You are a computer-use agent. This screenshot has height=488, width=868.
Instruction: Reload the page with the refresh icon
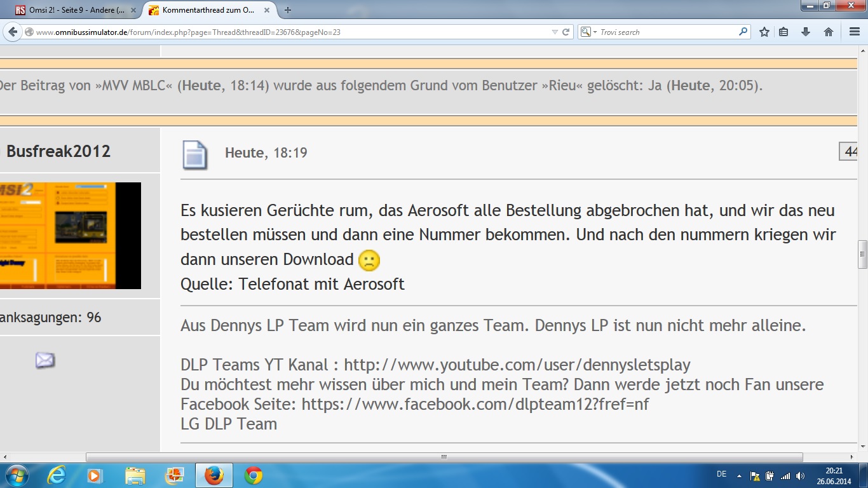pos(566,32)
